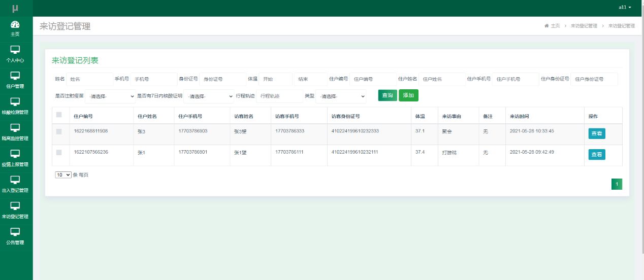This screenshot has width=644, height=280.
Task: Click the 查询 search button
Action: (x=388, y=95)
